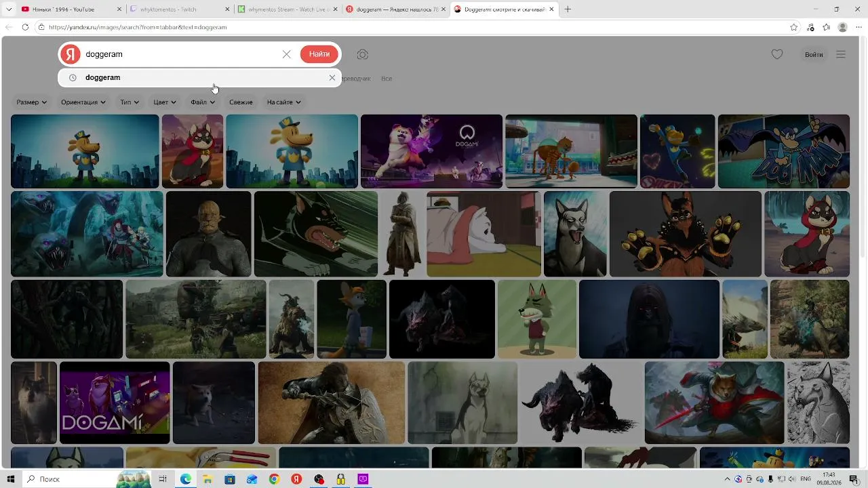Image resolution: width=868 pixels, height=488 pixels.
Task: Open the browser tab list chevron
Action: (9, 9)
